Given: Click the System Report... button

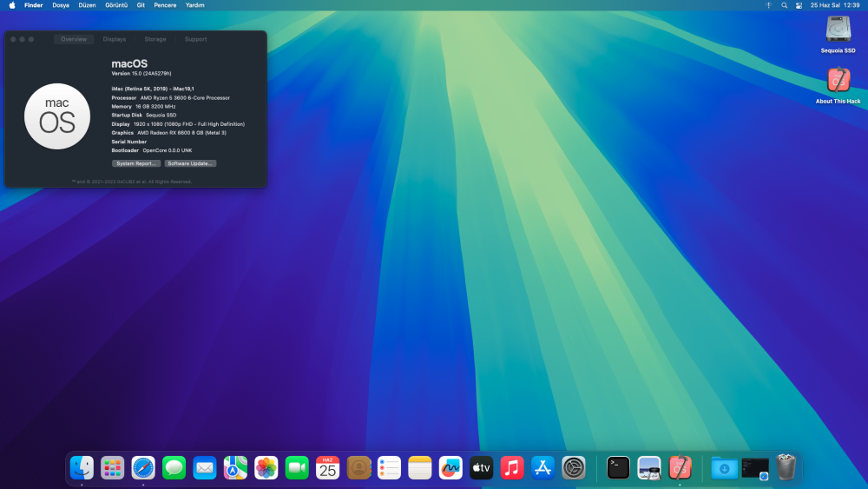Looking at the screenshot, I should point(136,163).
